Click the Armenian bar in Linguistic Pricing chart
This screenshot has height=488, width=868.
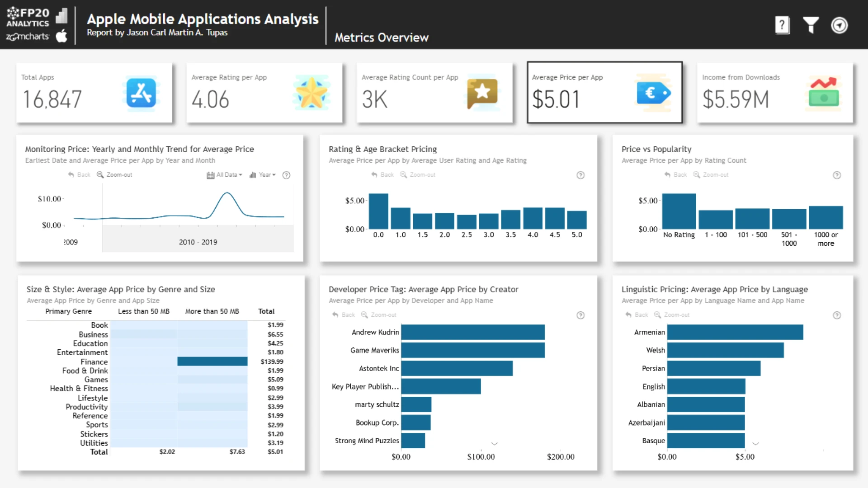point(735,332)
